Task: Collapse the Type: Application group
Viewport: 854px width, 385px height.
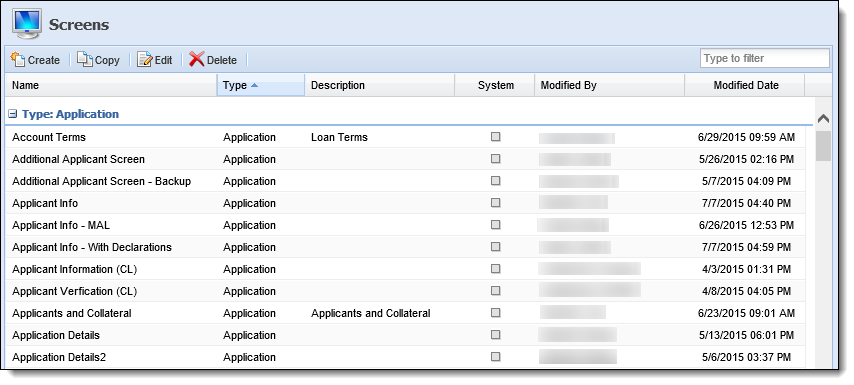Action: pyautogui.click(x=13, y=114)
